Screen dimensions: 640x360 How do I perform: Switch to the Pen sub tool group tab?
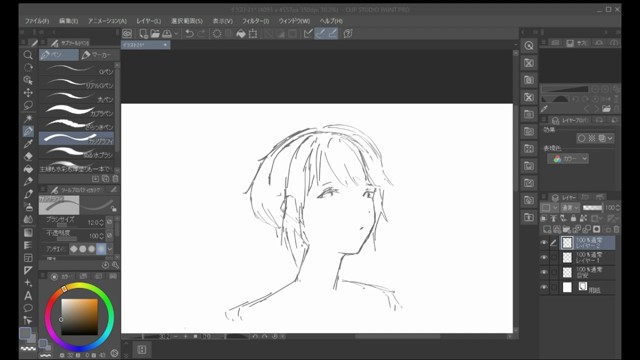tap(59, 55)
